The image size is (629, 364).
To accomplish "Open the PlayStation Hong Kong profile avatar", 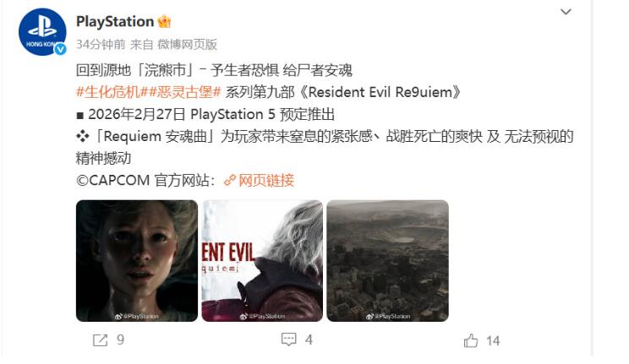I will [42, 31].
